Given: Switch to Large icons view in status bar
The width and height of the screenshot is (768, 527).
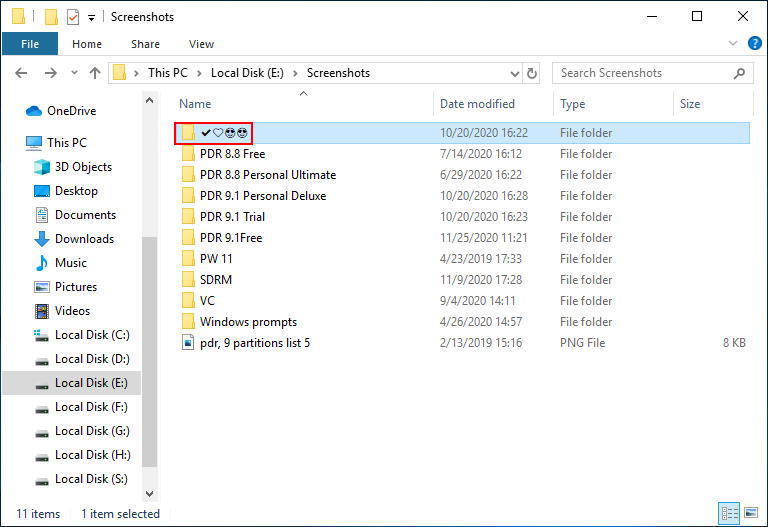Looking at the screenshot, I should click(751, 513).
